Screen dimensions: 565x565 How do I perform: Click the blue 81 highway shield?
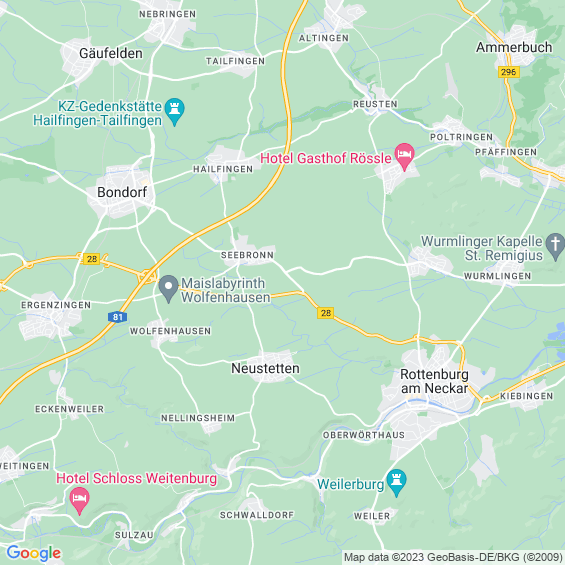pos(117,317)
